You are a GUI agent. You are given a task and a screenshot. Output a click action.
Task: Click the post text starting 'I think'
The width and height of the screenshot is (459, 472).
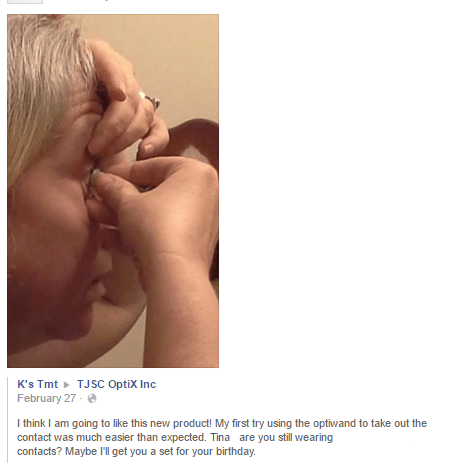[x=222, y=437]
